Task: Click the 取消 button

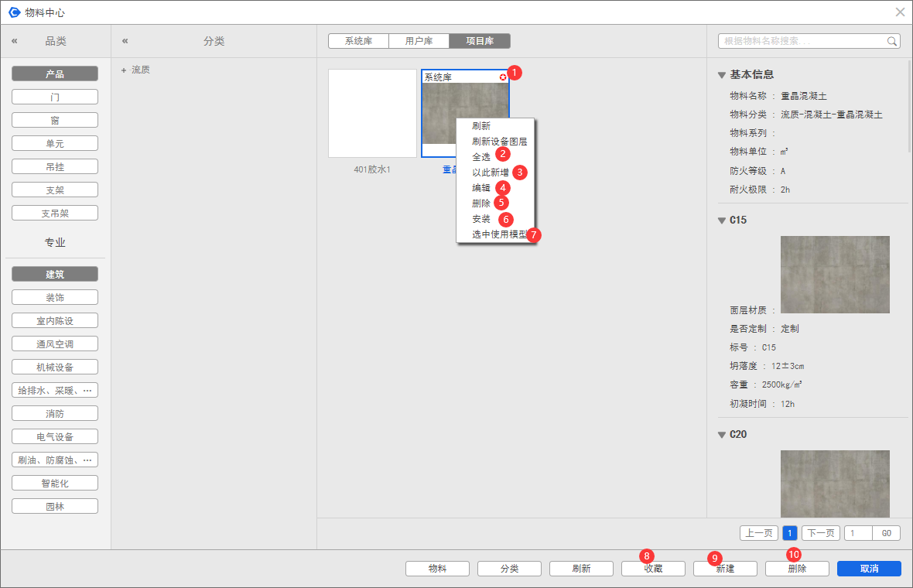Action: pos(869,569)
